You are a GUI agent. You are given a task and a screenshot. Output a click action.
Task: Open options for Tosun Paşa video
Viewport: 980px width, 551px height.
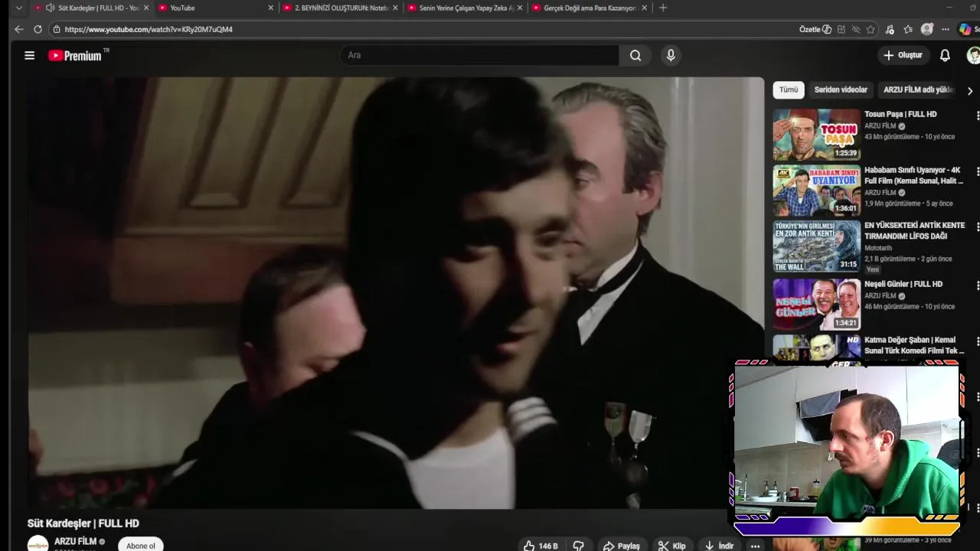tap(977, 116)
